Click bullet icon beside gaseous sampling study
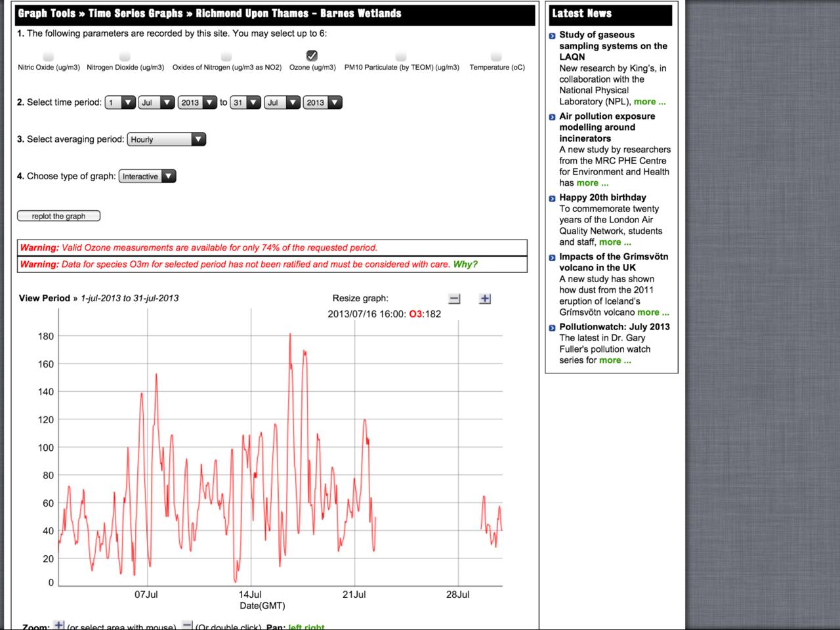840x630 pixels. click(x=553, y=35)
